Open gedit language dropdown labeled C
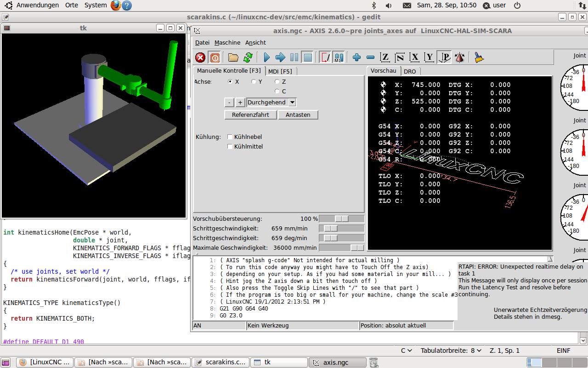Image resolution: width=588 pixels, height=368 pixels. pos(406,351)
